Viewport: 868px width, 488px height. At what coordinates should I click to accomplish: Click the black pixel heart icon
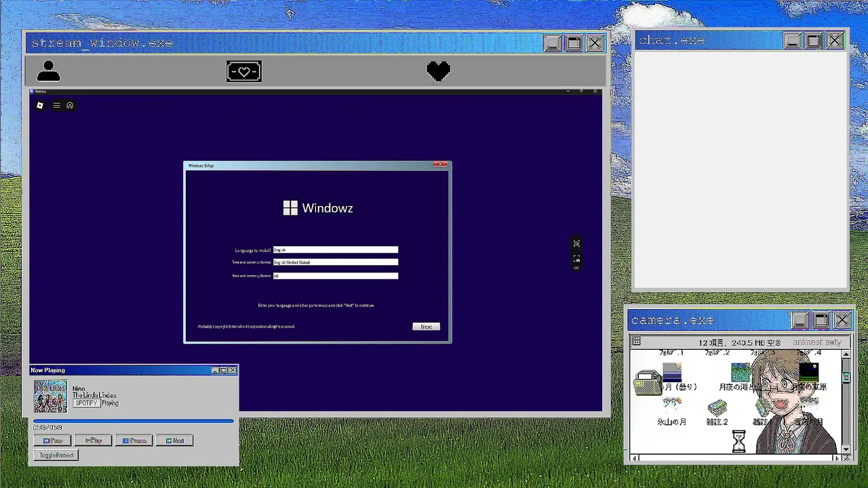[439, 71]
